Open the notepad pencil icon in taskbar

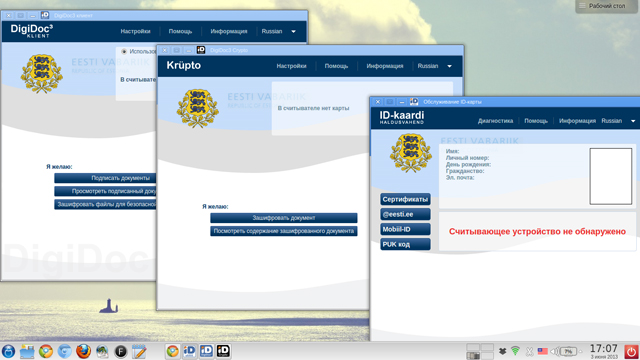139,351
